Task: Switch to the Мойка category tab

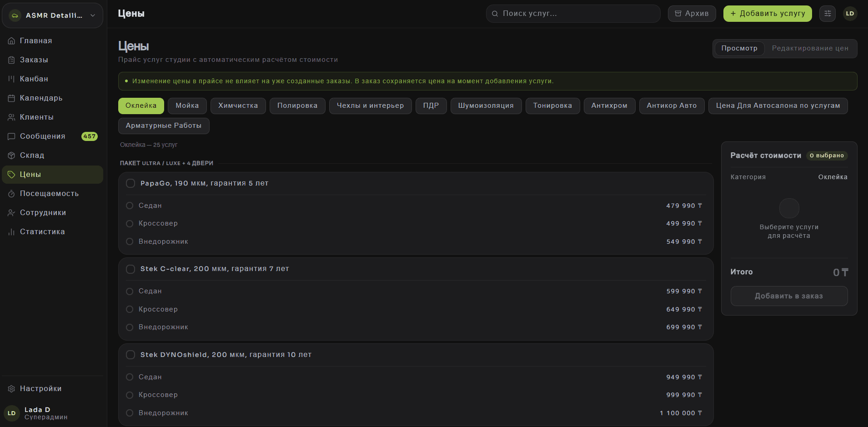Action: (x=187, y=106)
